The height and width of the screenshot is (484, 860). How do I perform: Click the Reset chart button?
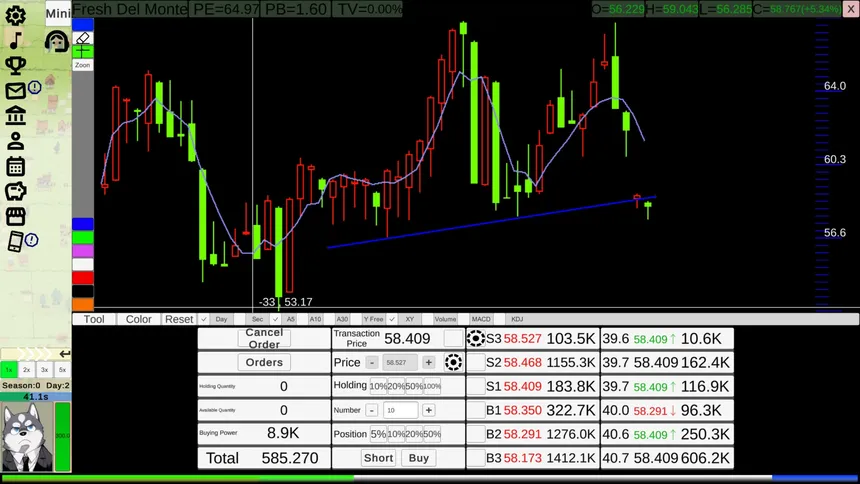(x=179, y=319)
